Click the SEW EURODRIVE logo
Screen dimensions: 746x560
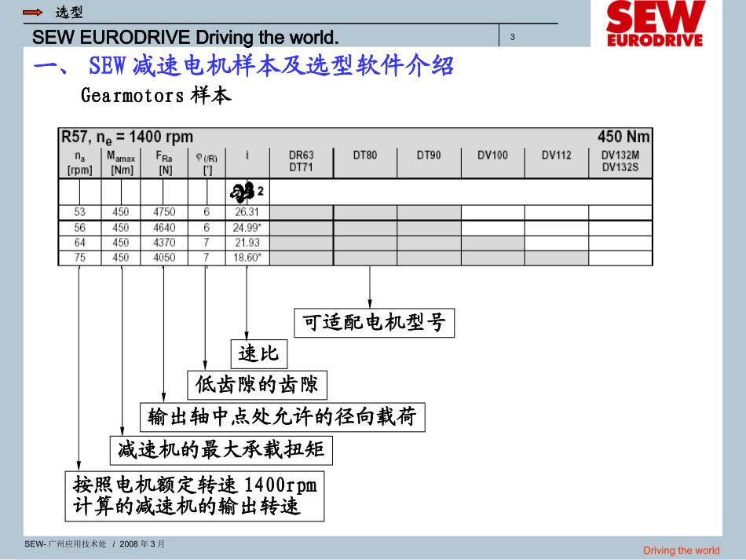click(x=655, y=24)
